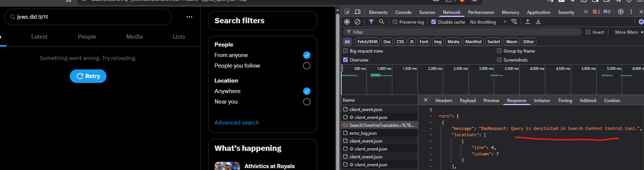Click the magnifier icon in the search box
Viewport: 644px width, 170px height.
pyautogui.click(x=13, y=17)
